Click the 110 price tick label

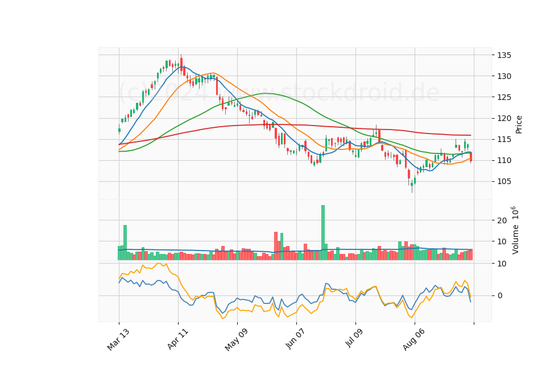[x=504, y=161]
